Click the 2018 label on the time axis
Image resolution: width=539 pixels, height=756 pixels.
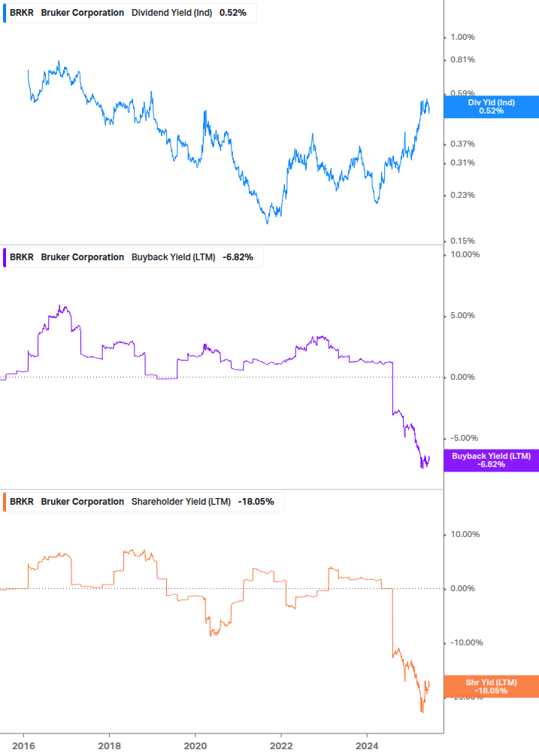pos(109,746)
